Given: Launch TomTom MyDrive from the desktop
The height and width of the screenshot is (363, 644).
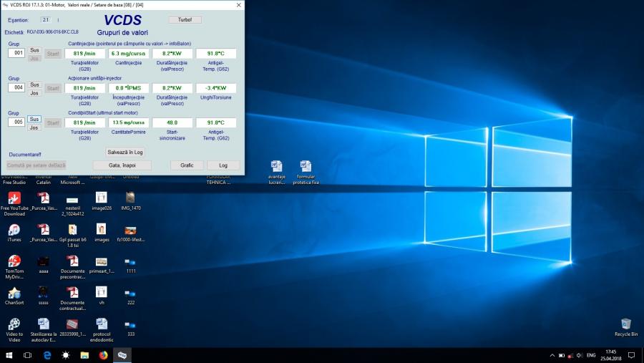Looking at the screenshot, I should click(x=14, y=261).
